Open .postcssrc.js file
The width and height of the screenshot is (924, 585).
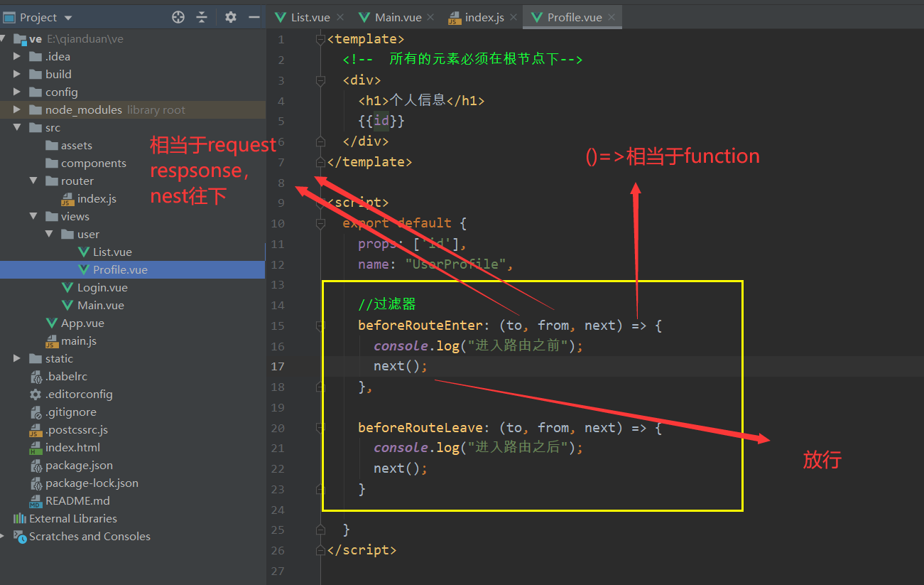coord(77,430)
